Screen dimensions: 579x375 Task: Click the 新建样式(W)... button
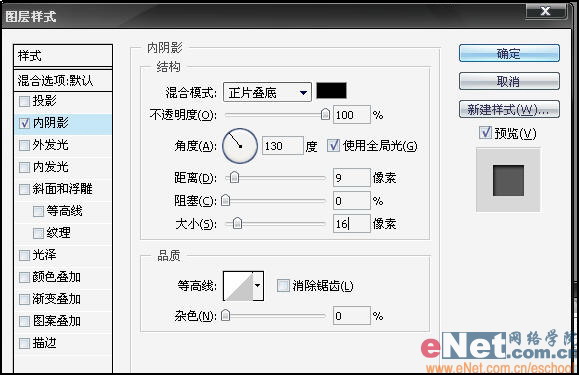(x=509, y=109)
